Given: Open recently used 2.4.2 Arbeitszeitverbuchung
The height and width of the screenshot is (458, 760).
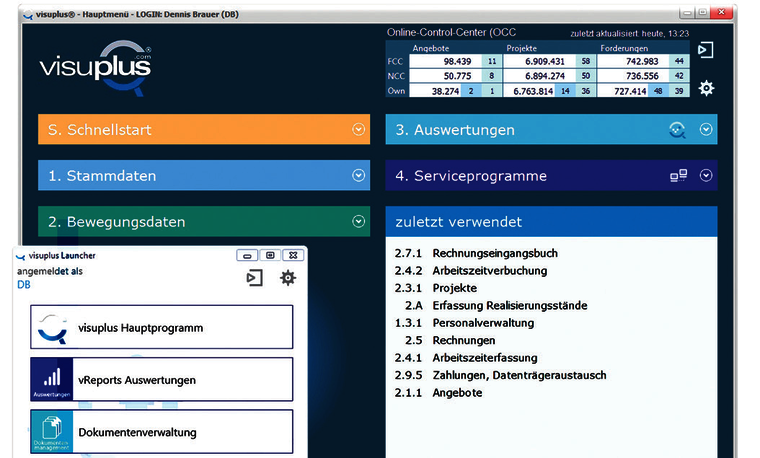Looking at the screenshot, I should tap(471, 271).
